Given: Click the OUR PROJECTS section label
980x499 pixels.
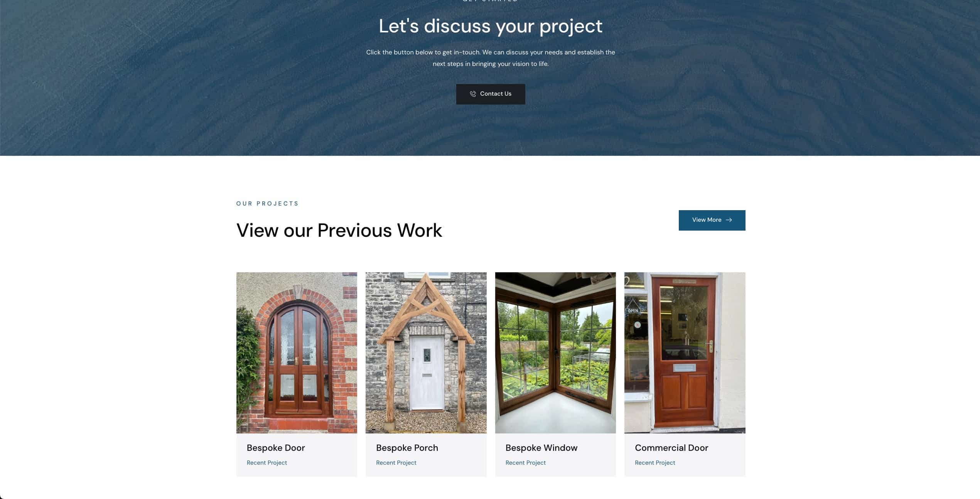Looking at the screenshot, I should [267, 204].
